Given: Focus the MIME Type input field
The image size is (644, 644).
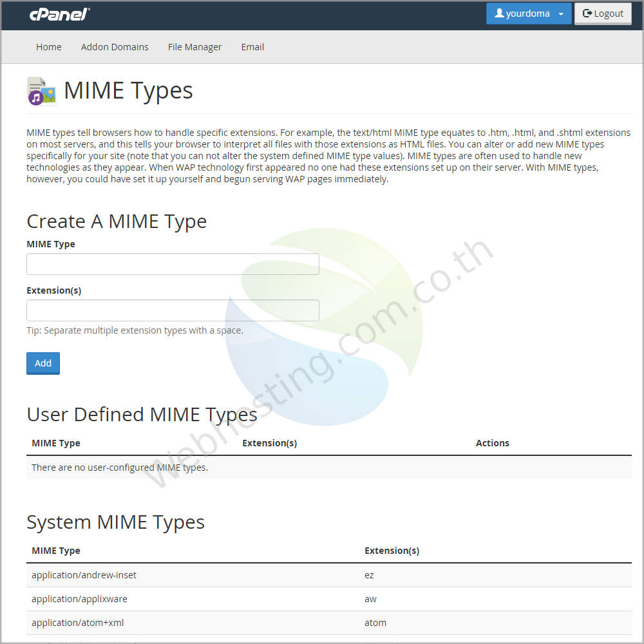Looking at the screenshot, I should click(173, 264).
